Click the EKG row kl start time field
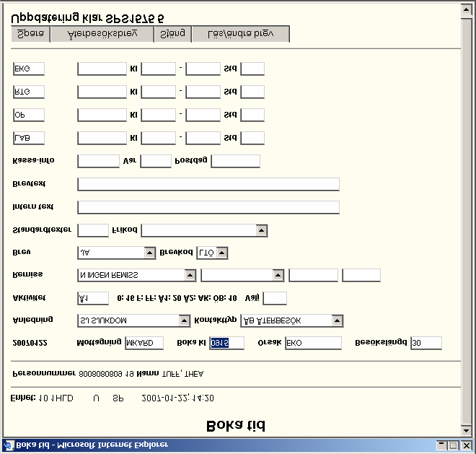This screenshot has height=454, width=476. tap(159, 69)
